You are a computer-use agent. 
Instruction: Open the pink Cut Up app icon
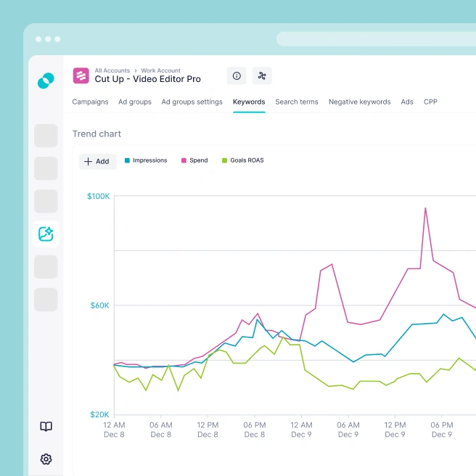point(81,75)
